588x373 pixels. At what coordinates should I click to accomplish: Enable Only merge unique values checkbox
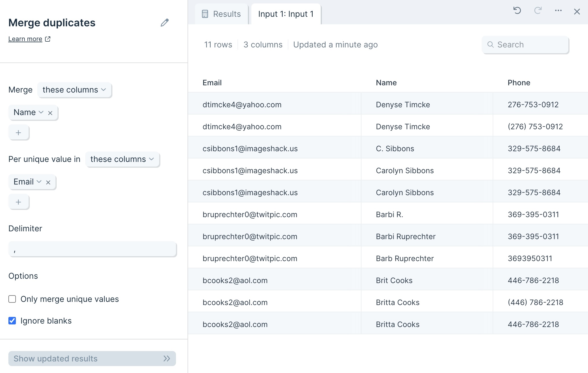tap(12, 299)
